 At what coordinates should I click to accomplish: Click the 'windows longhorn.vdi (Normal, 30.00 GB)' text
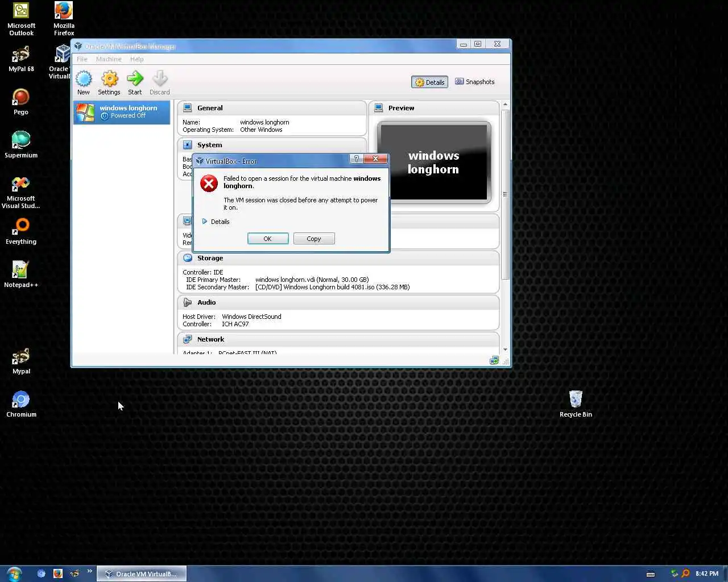click(312, 280)
